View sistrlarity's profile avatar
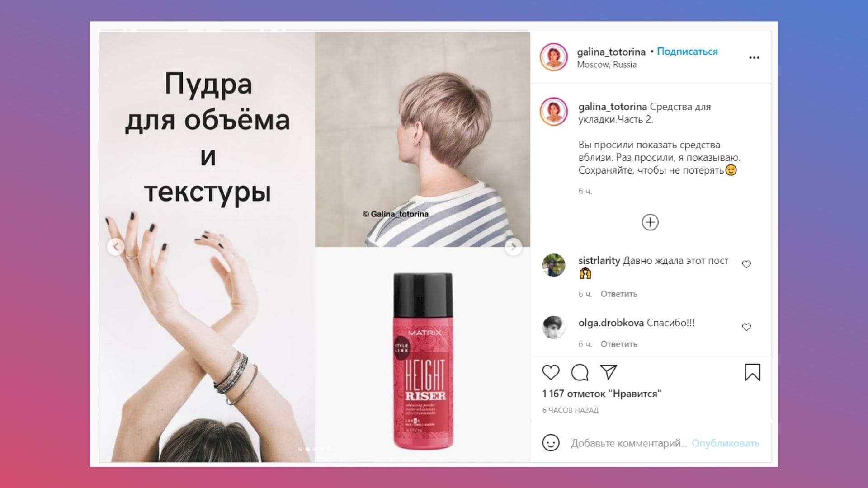Viewport: 868px width, 488px height. click(554, 265)
